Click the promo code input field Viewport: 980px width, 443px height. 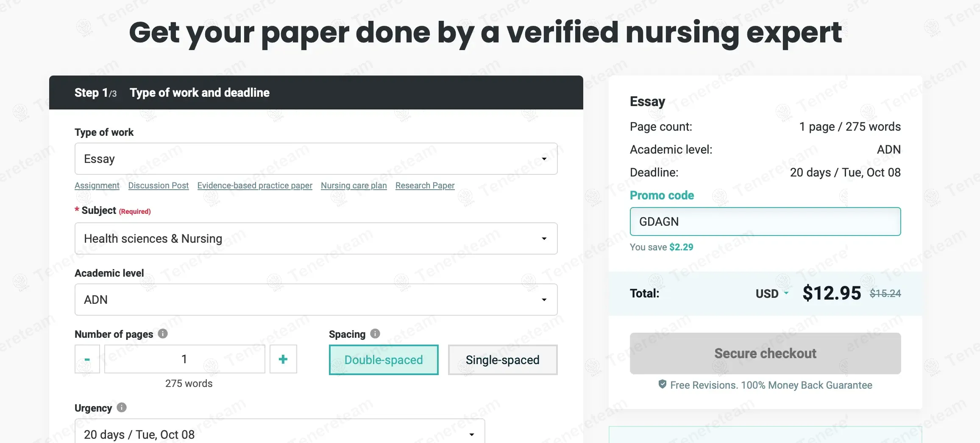pyautogui.click(x=765, y=222)
